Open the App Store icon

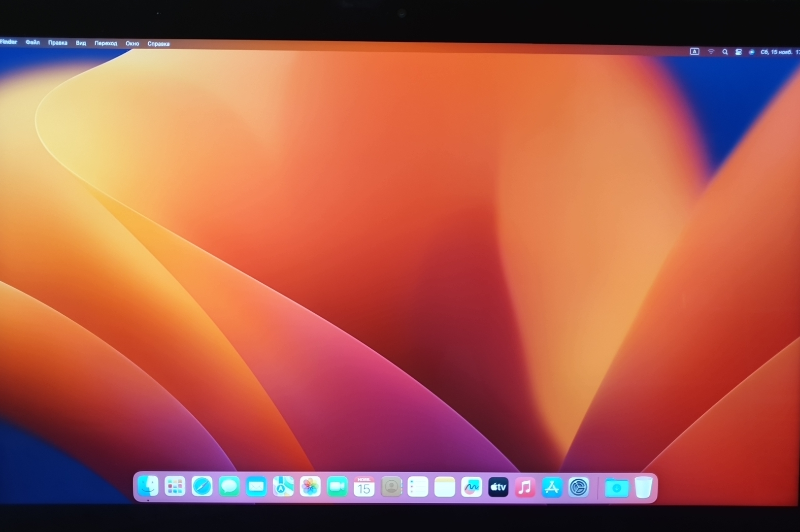pos(552,488)
